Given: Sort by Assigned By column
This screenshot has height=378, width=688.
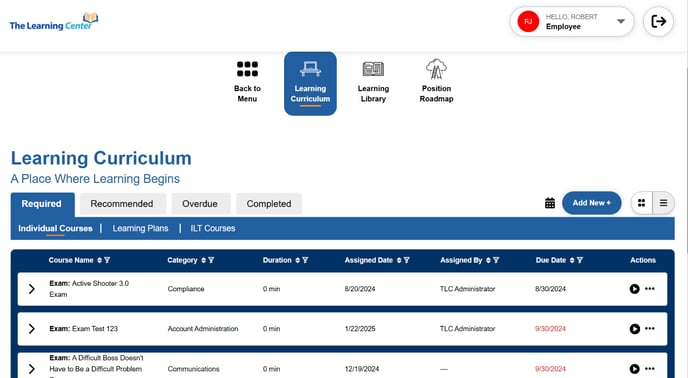Looking at the screenshot, I should tap(488, 260).
